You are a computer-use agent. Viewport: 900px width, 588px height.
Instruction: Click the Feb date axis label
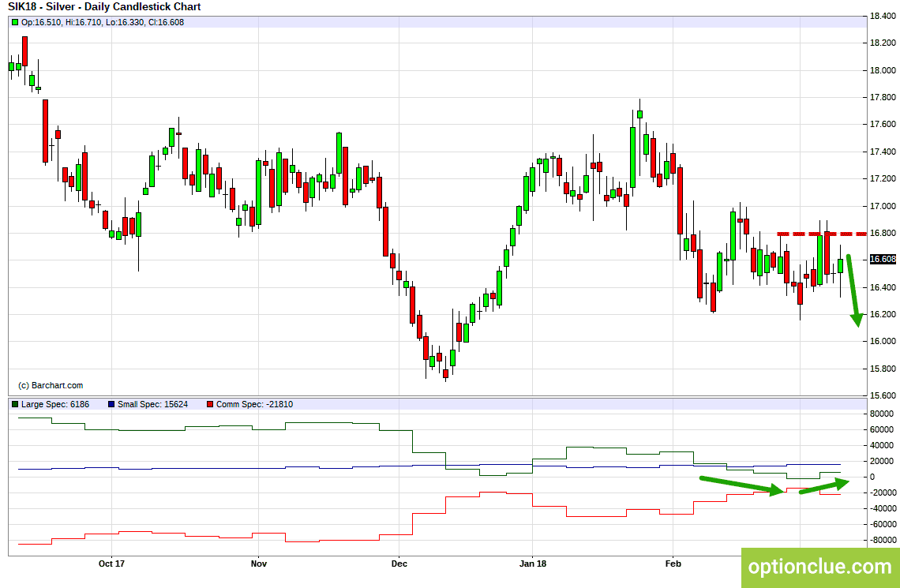point(673,564)
